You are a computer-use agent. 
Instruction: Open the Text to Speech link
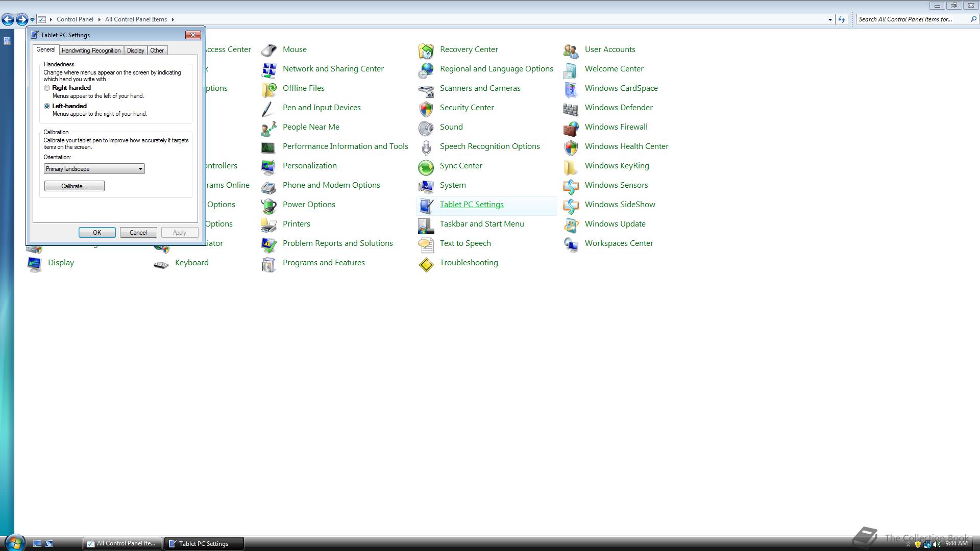[x=465, y=243]
